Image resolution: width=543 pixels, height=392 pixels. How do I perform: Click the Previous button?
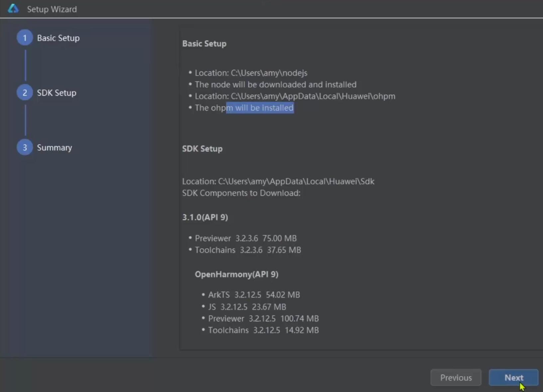click(x=456, y=377)
